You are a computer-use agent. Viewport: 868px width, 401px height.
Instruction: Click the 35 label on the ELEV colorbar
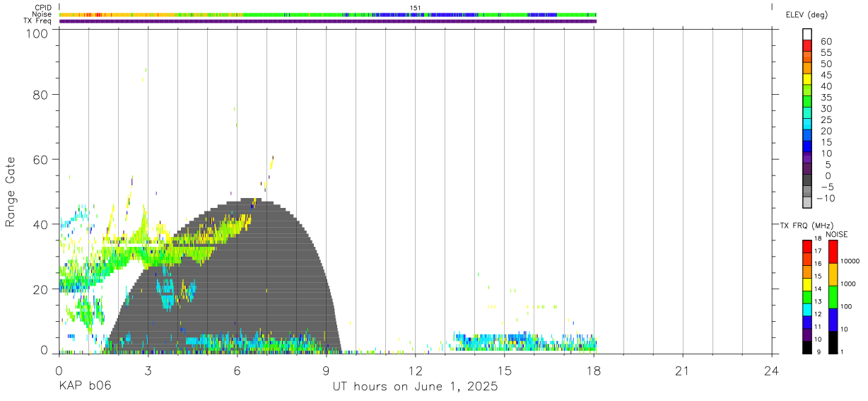pos(826,98)
